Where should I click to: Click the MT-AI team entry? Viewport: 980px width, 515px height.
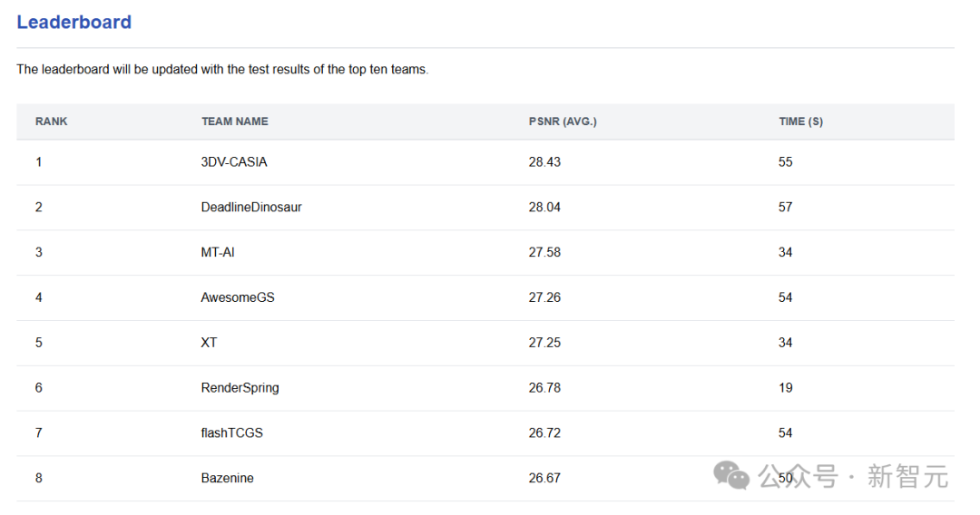(x=218, y=252)
